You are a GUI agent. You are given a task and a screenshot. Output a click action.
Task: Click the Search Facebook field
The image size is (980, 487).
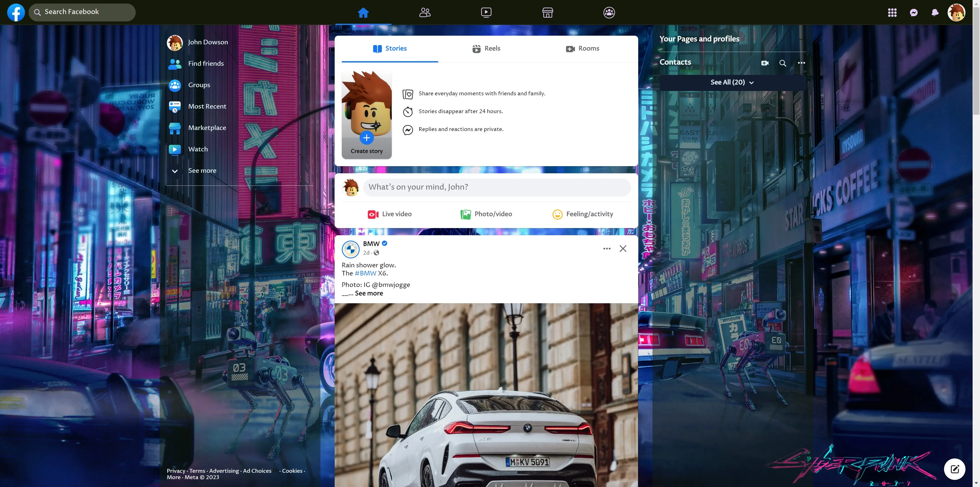click(82, 12)
